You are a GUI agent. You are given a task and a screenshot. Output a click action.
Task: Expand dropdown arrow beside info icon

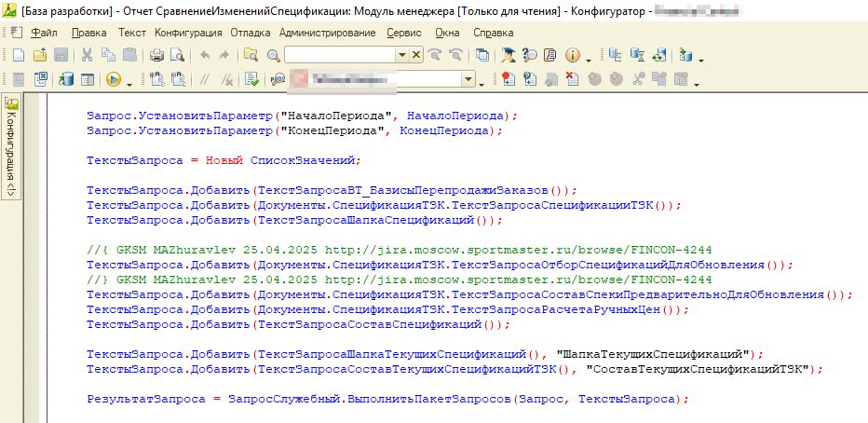[x=588, y=59]
